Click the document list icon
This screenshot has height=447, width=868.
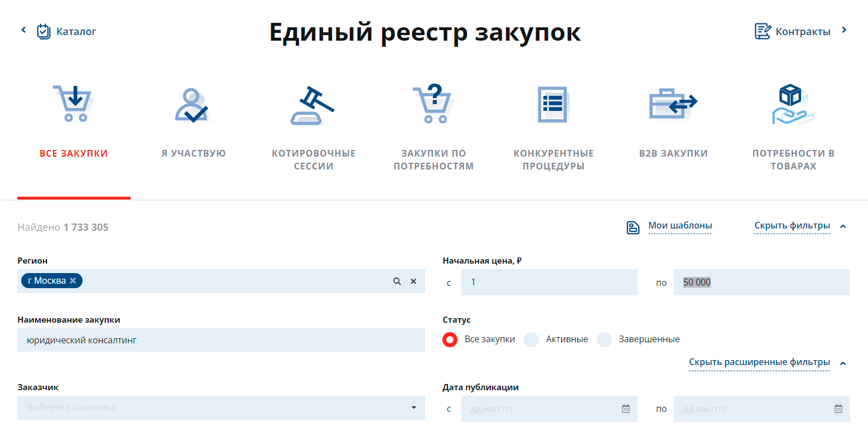[x=553, y=104]
